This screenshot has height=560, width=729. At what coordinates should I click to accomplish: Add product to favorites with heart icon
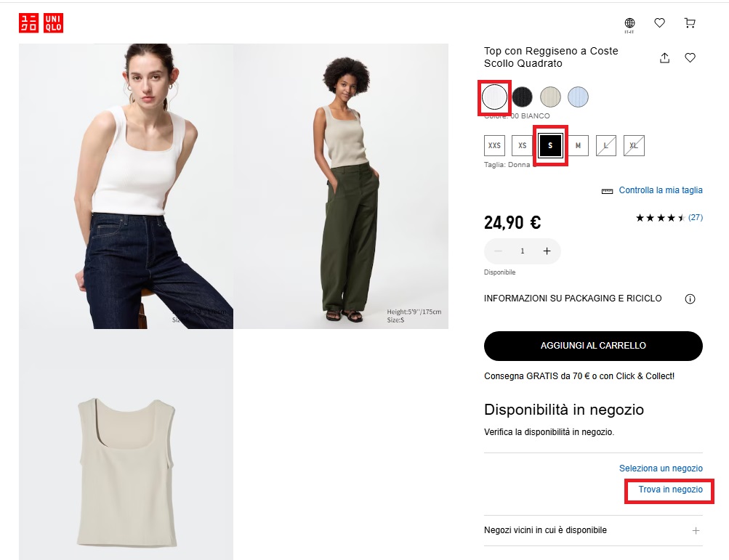690,57
